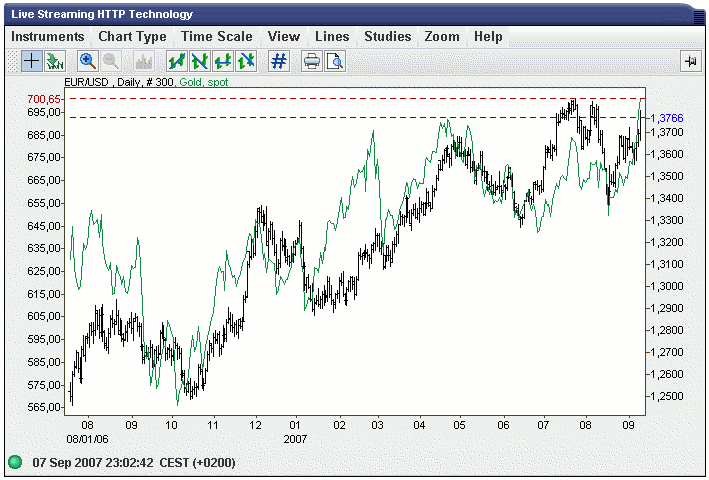Select the falling trend line tool
This screenshot has height=480, width=709.
pyautogui.click(x=200, y=61)
